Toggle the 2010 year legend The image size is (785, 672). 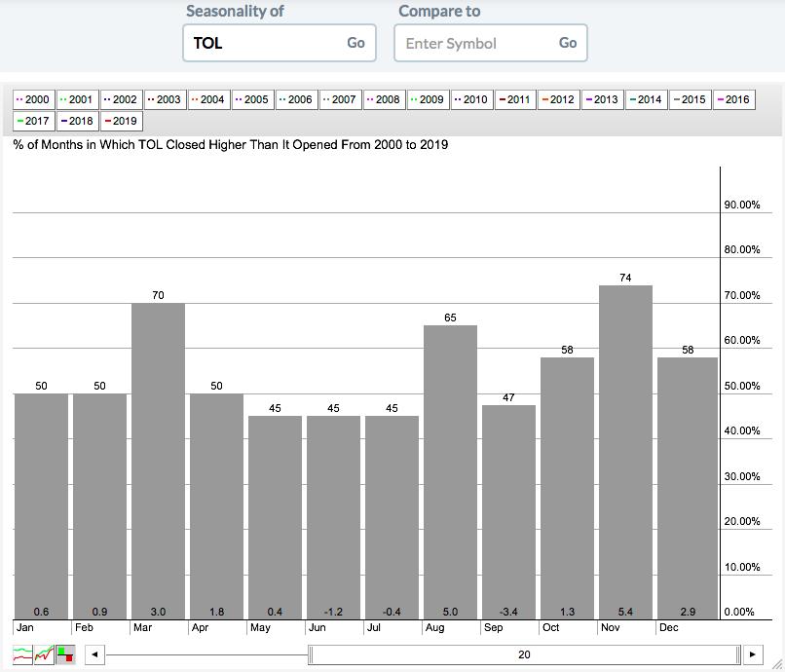(x=471, y=99)
